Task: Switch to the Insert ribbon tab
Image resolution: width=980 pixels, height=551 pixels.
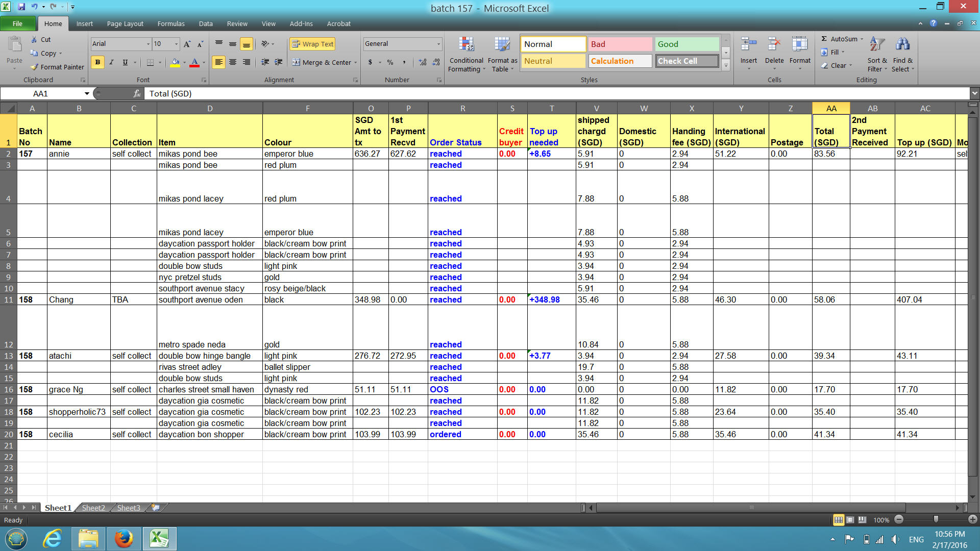Action: point(85,23)
